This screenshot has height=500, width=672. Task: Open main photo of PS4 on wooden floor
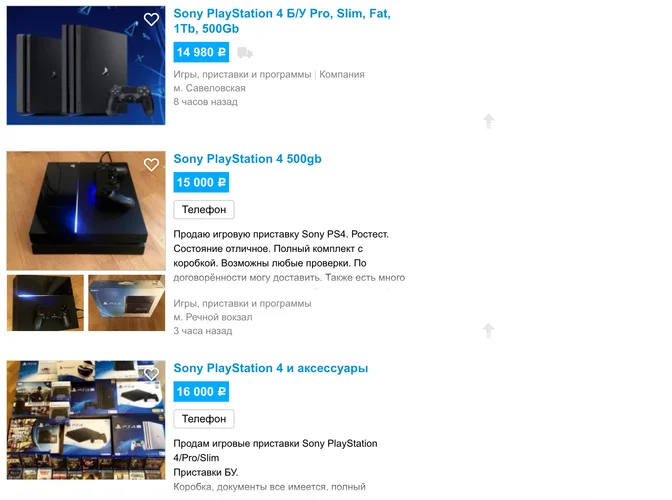[86, 211]
